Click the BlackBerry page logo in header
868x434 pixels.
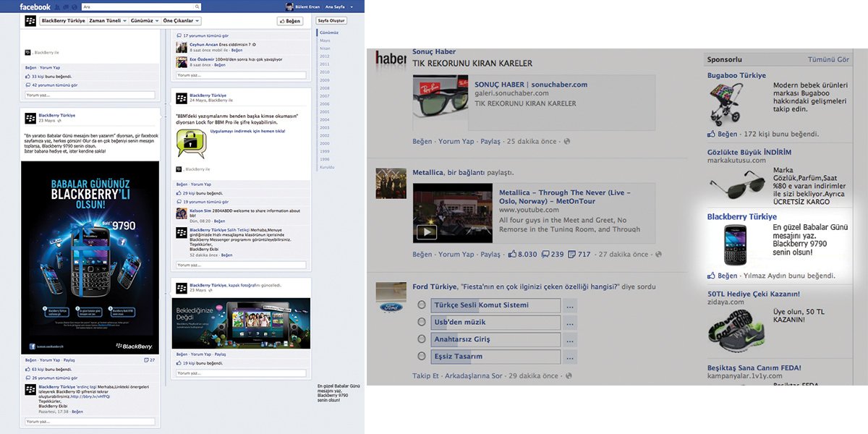[x=30, y=21]
